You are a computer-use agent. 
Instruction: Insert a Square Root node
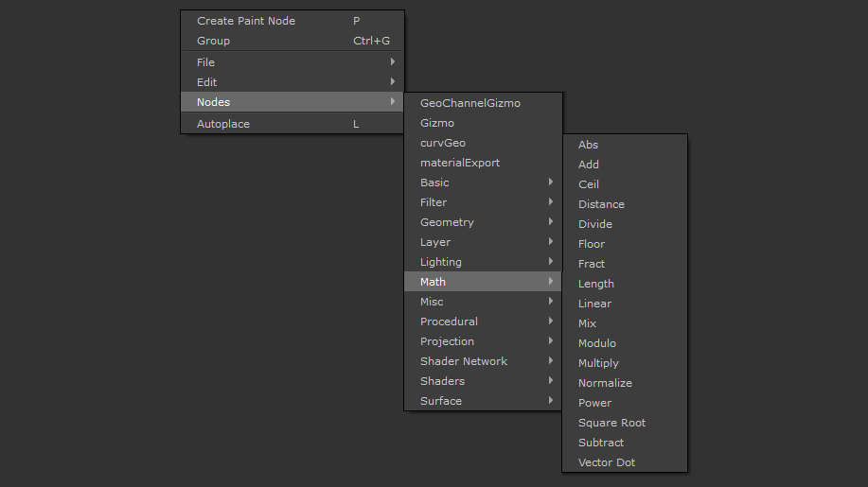[611, 423]
